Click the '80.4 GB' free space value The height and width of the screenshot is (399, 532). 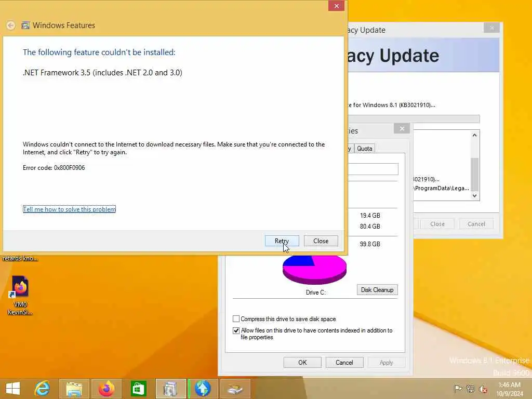370,227
